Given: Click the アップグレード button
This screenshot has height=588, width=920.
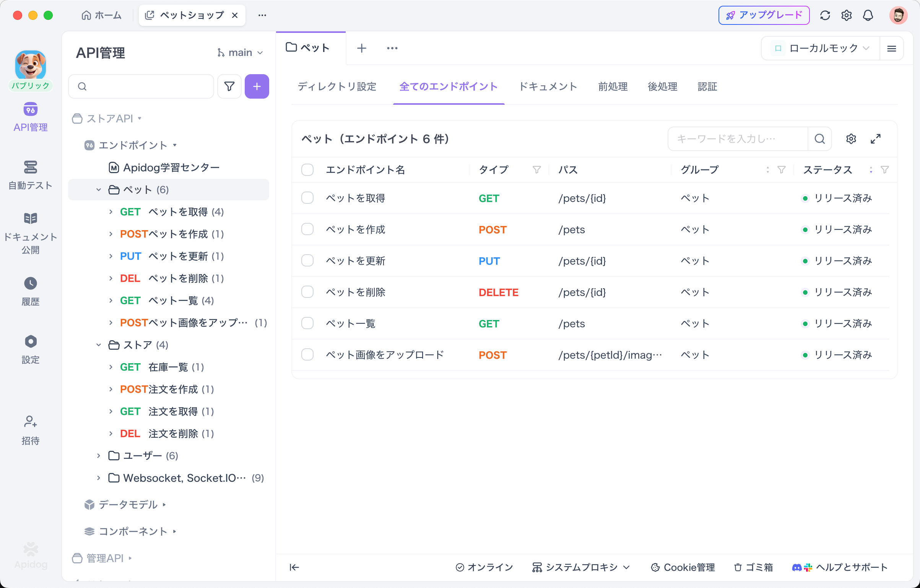Looking at the screenshot, I should [x=764, y=15].
